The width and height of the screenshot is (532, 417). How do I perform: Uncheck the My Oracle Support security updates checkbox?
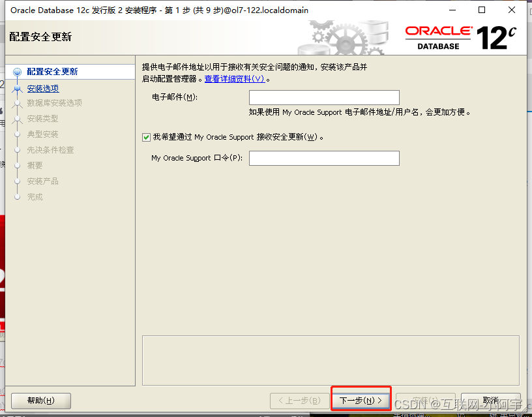146,137
